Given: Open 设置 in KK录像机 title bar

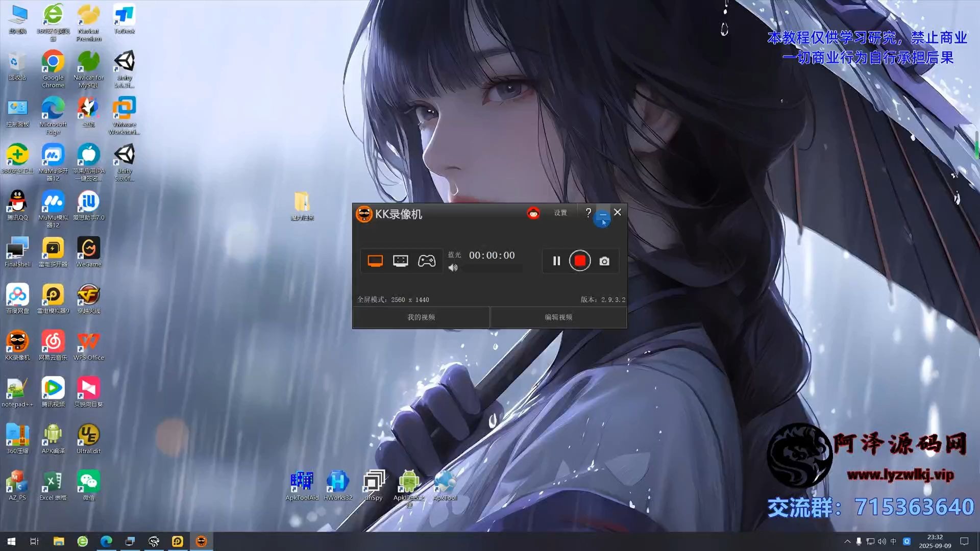Looking at the screenshot, I should coord(560,213).
